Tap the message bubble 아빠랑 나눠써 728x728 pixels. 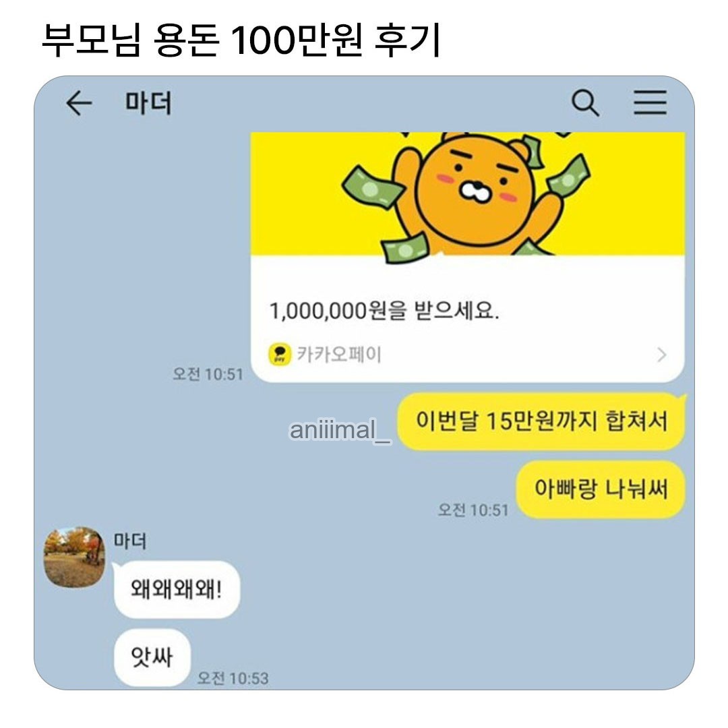click(601, 489)
